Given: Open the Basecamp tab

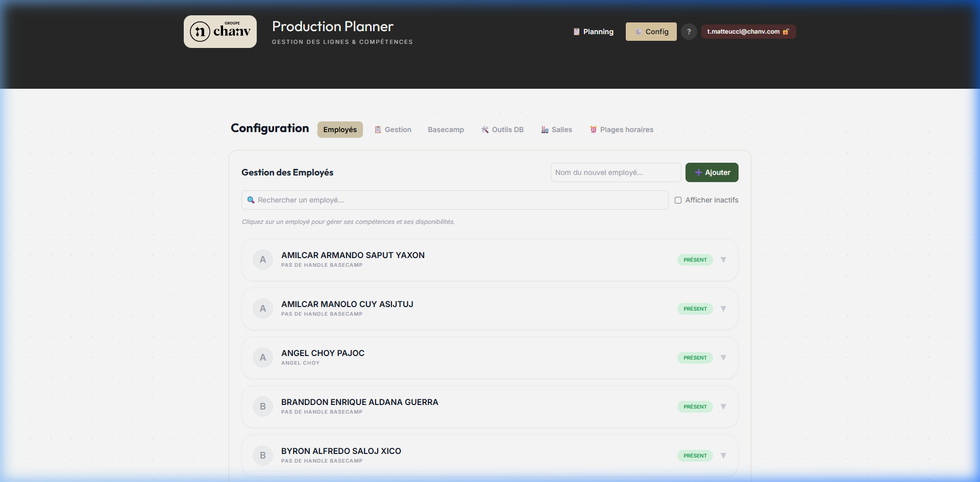Looking at the screenshot, I should pyautogui.click(x=446, y=130).
